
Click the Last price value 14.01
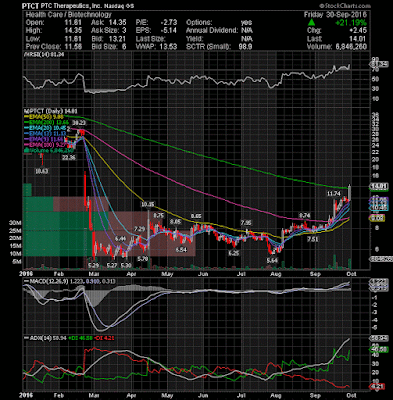359,38
